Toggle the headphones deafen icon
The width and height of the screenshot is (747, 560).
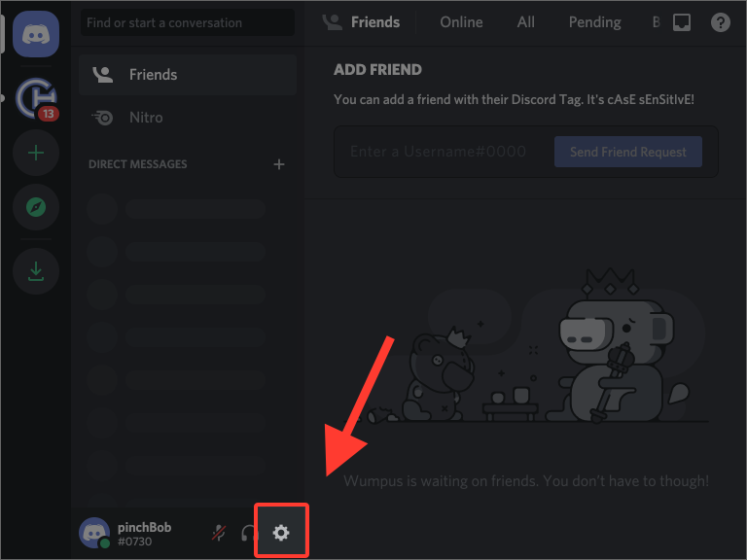click(x=249, y=533)
